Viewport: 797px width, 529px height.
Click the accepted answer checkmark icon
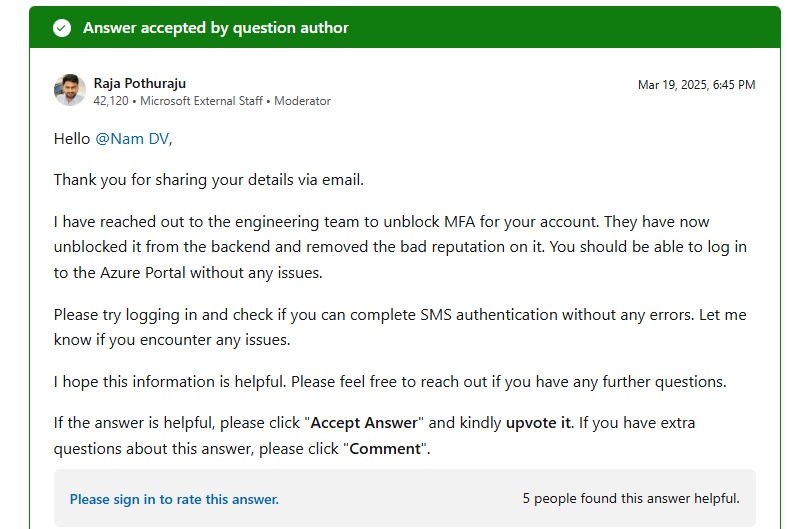pos(62,28)
